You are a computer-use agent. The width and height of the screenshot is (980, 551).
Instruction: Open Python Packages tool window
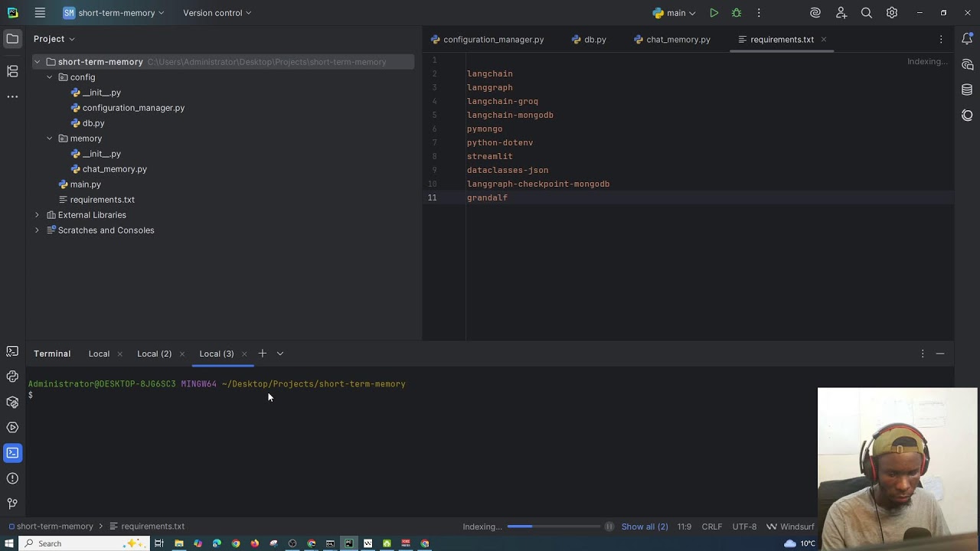click(12, 402)
